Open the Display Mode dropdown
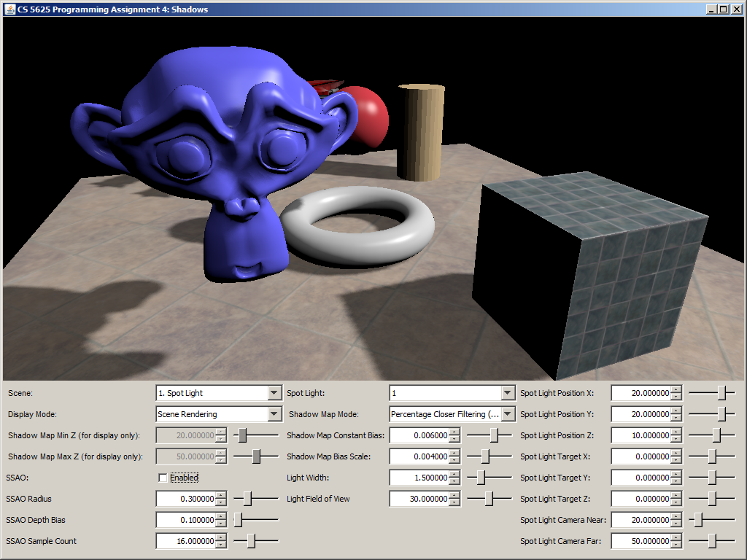747x560 pixels. pyautogui.click(x=274, y=414)
